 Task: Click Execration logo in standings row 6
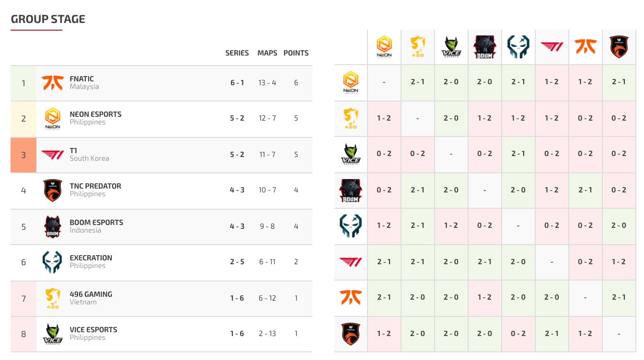coord(52,262)
